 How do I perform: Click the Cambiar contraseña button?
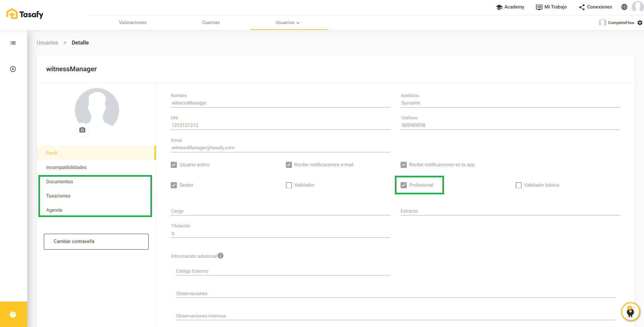[x=96, y=242]
